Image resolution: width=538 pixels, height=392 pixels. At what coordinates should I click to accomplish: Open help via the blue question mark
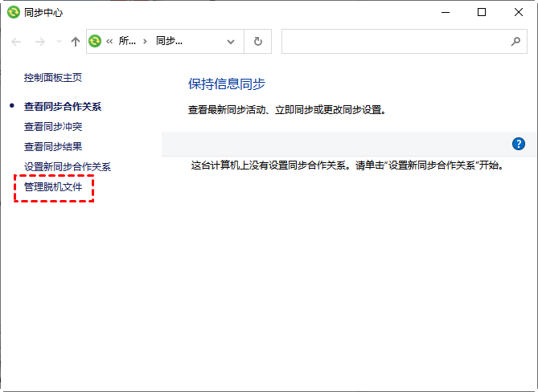519,144
